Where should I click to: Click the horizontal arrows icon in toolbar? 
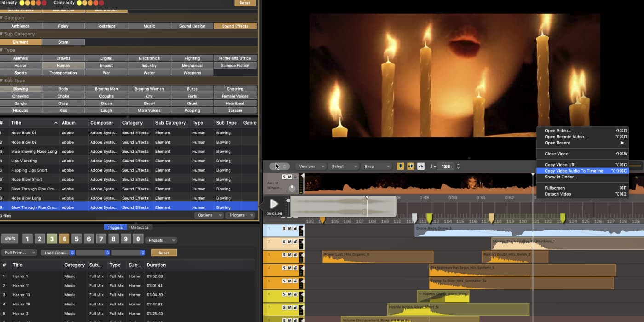point(421,167)
